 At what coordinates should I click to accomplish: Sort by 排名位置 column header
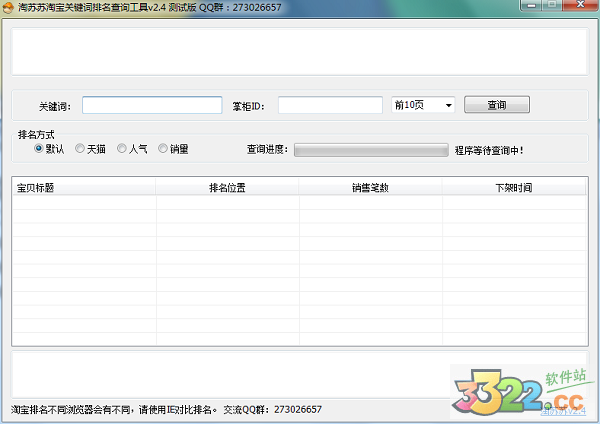point(227,188)
